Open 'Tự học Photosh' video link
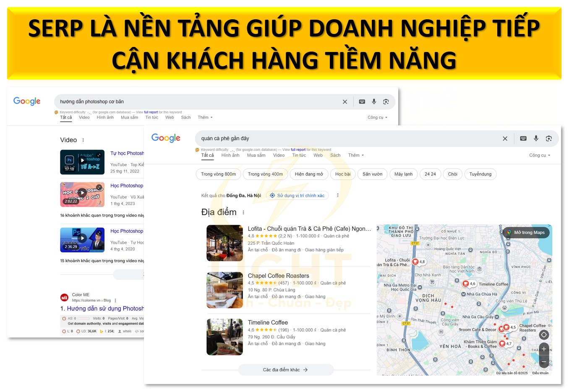569x392 pixels. click(x=127, y=153)
